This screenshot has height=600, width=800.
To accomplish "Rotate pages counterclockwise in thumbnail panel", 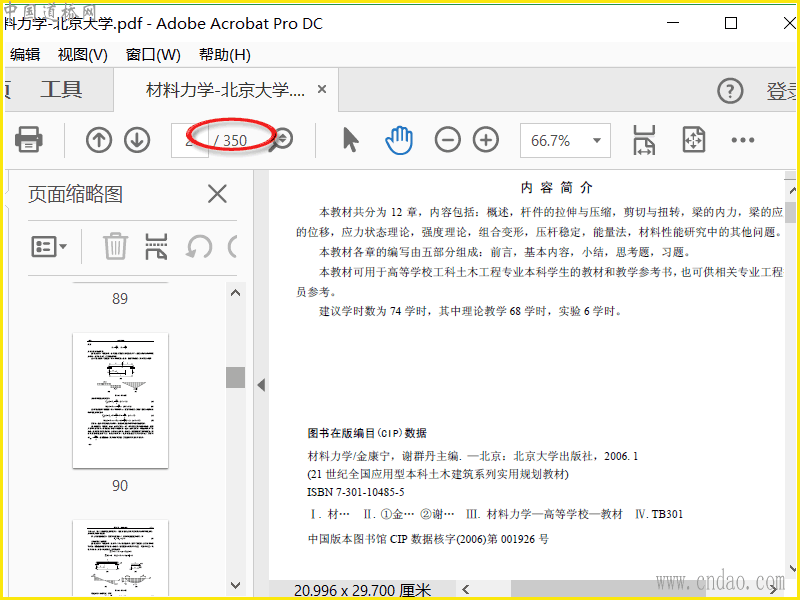I will tap(198, 247).
